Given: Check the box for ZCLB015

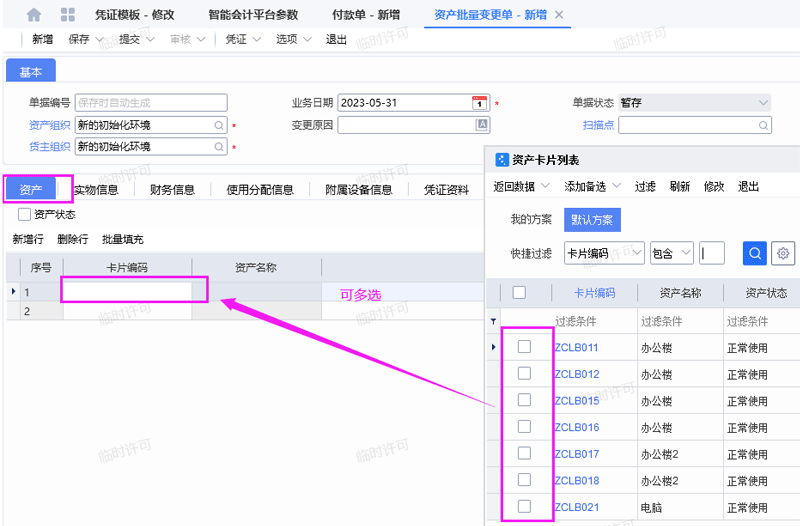Looking at the screenshot, I should pos(524,400).
